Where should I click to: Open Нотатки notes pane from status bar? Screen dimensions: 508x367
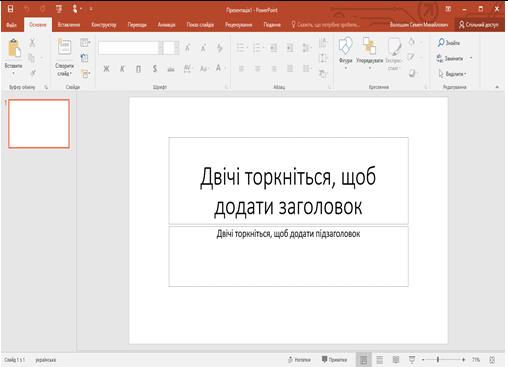pos(299,360)
